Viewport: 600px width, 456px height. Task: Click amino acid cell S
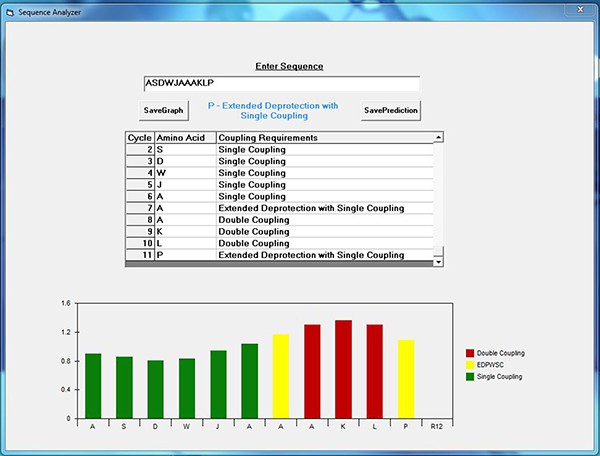pyautogui.click(x=186, y=150)
